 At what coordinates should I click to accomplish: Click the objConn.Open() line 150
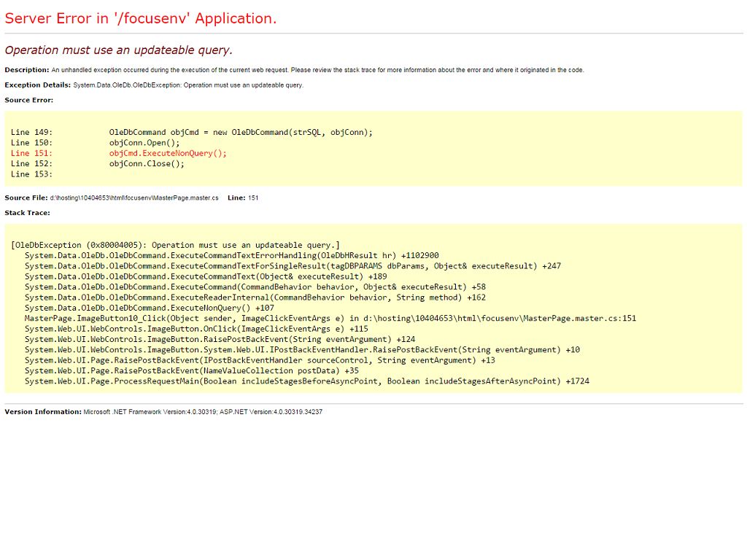tap(144, 143)
